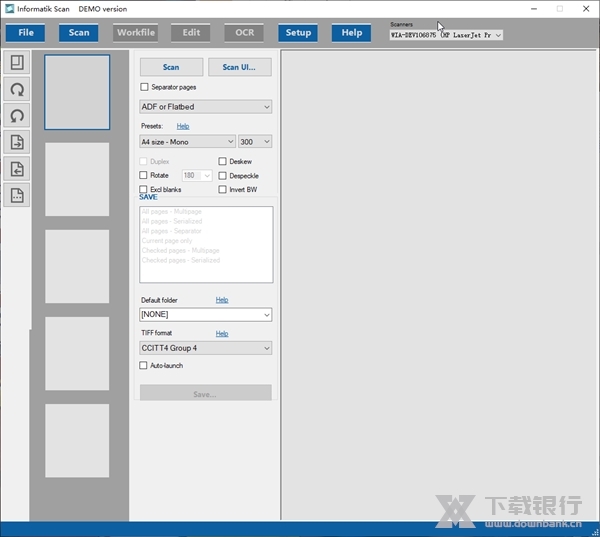Image resolution: width=600 pixels, height=537 pixels.
Task: Click the page with dotted line icon
Action: 17,195
